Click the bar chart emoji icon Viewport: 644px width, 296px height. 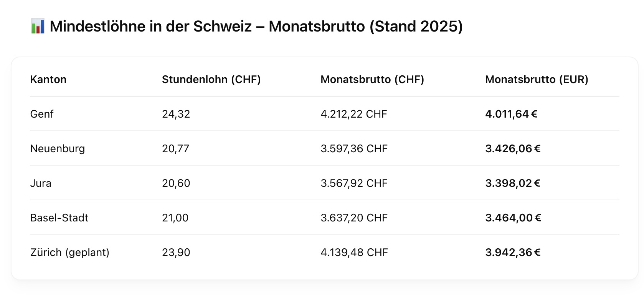click(x=38, y=26)
